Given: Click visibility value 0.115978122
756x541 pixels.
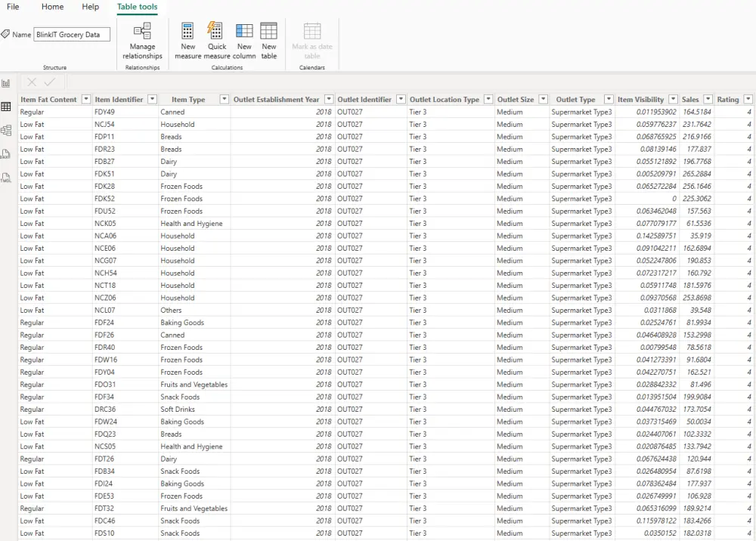Looking at the screenshot, I should (x=656, y=521).
